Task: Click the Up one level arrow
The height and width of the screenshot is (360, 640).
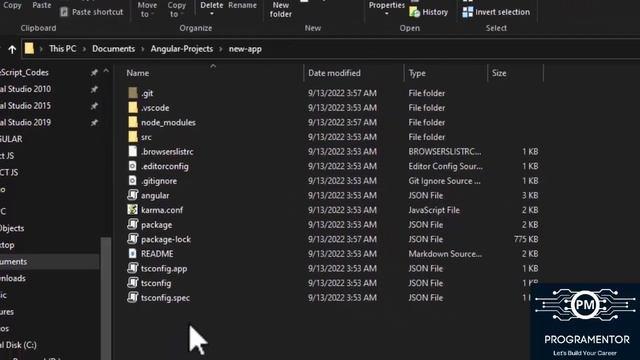Action: pyautogui.click(x=12, y=49)
